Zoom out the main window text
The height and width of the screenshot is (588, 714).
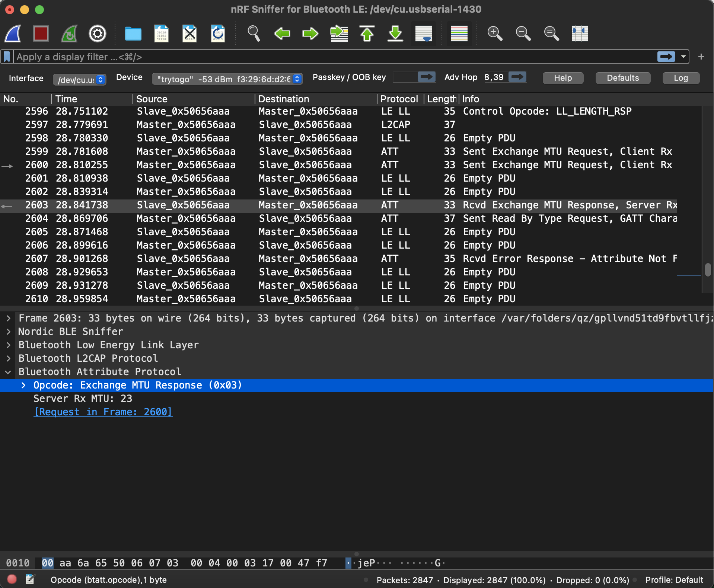point(523,33)
